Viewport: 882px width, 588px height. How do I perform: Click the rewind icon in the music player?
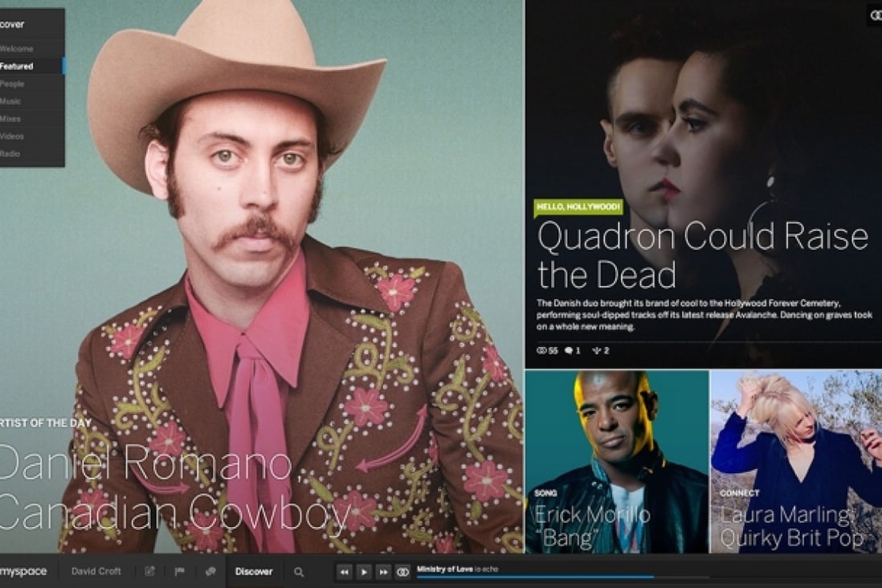(344, 571)
